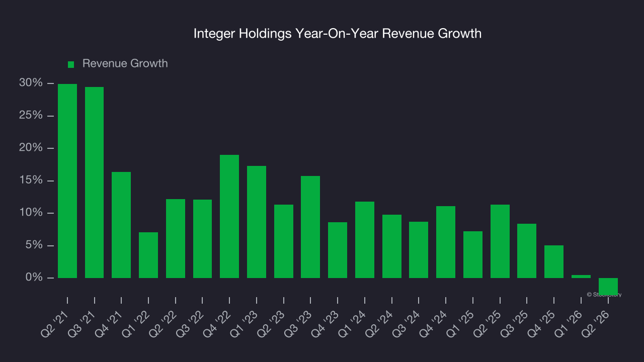
Task: Click the Q1 '24 revenue bar
Action: tap(365, 240)
